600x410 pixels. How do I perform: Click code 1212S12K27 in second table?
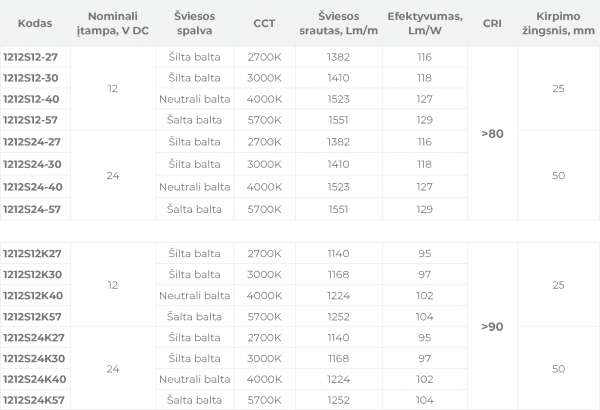point(32,253)
